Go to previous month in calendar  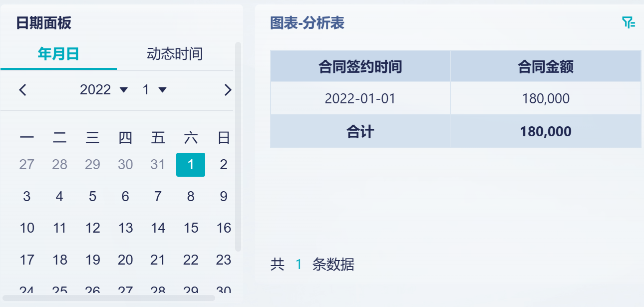(22, 90)
